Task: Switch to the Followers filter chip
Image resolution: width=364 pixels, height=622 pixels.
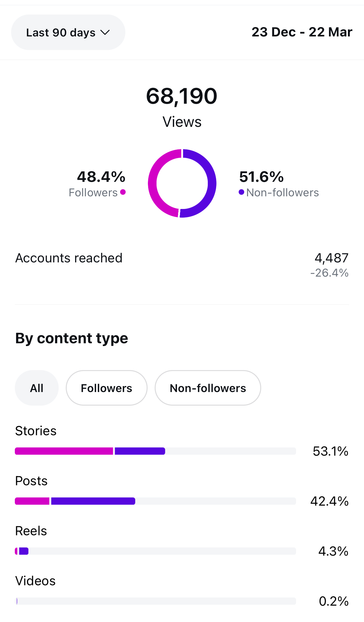Action: tap(107, 388)
